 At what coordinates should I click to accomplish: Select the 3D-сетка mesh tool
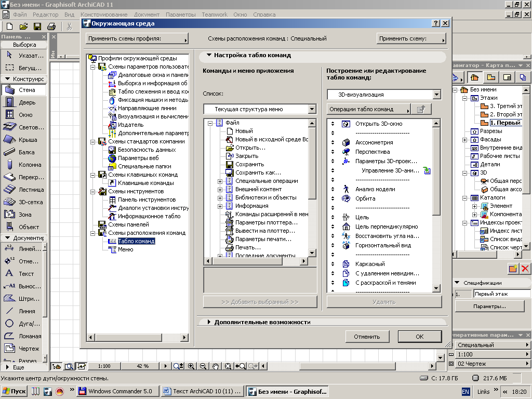[x=23, y=202]
